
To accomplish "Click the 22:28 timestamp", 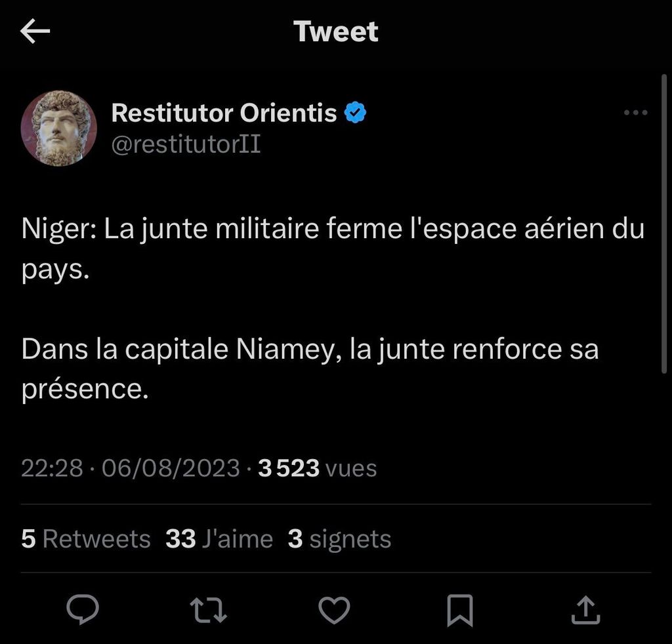I will pos(52,468).
